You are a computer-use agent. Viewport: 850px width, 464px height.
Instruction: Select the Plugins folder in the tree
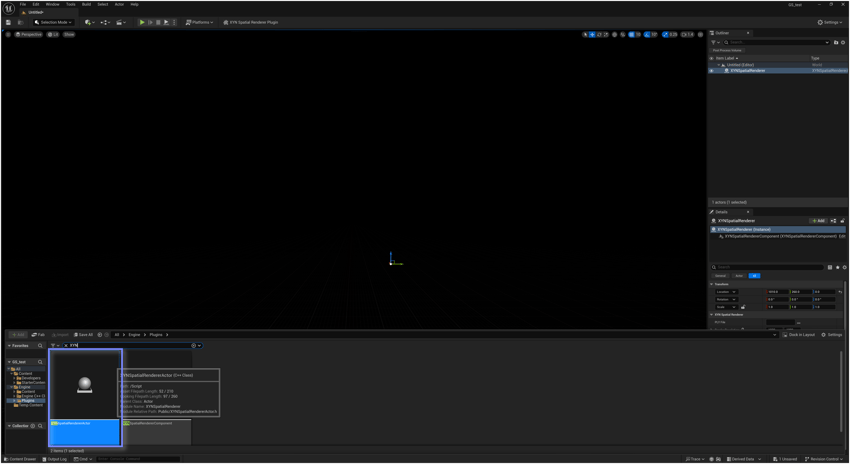[x=28, y=400]
